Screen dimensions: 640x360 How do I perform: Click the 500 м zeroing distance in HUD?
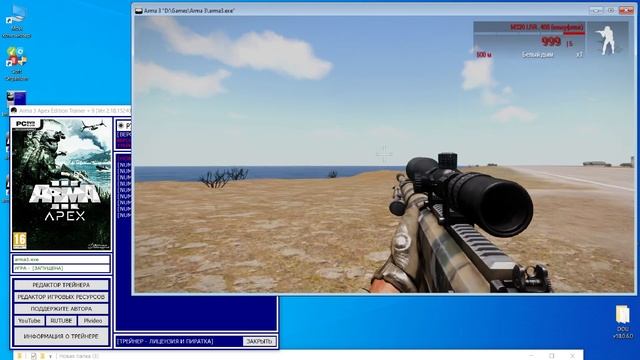(484, 55)
